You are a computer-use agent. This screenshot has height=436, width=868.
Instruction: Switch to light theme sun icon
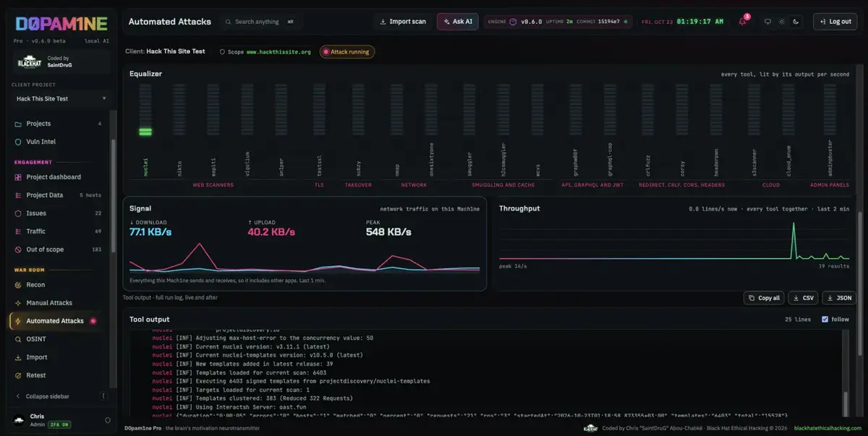click(x=781, y=22)
